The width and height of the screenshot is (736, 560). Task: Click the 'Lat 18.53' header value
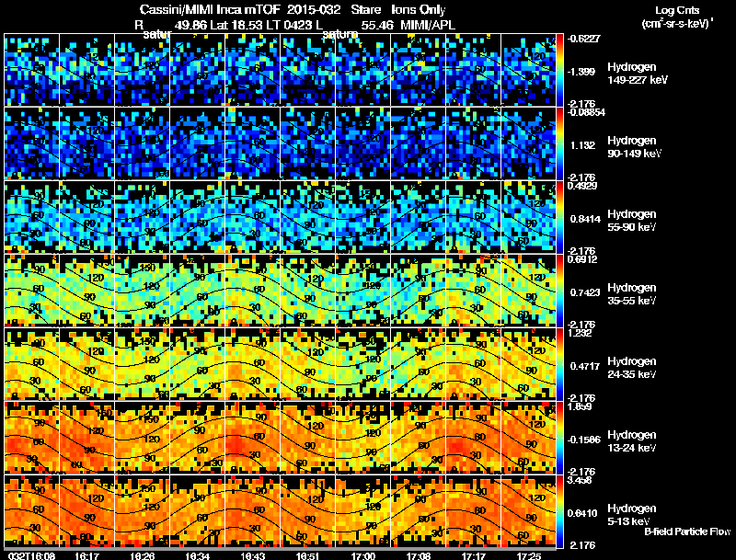click(238, 25)
